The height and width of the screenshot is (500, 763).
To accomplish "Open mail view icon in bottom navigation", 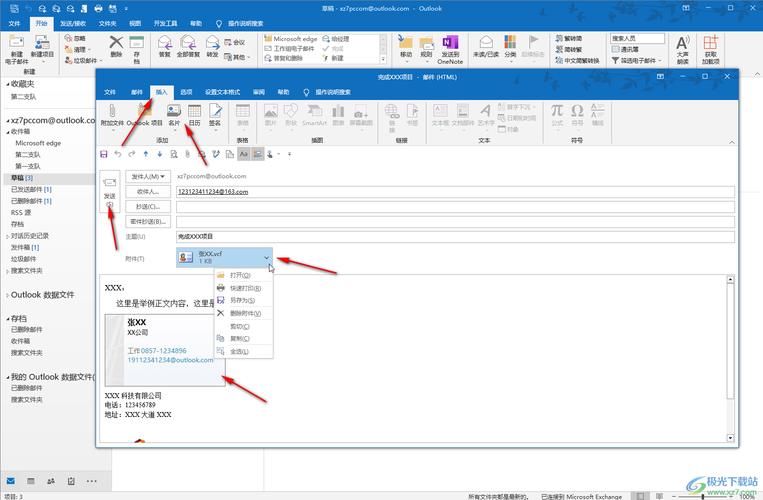I will pos(11,482).
